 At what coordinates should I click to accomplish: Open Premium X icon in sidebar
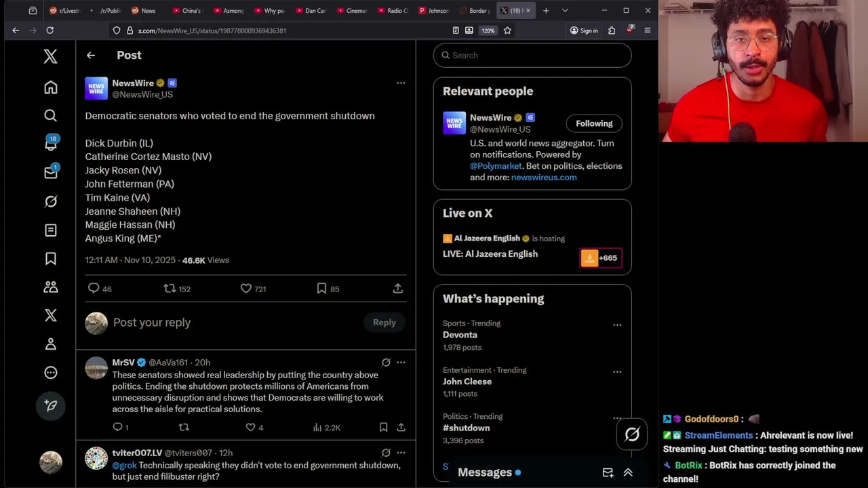50,315
